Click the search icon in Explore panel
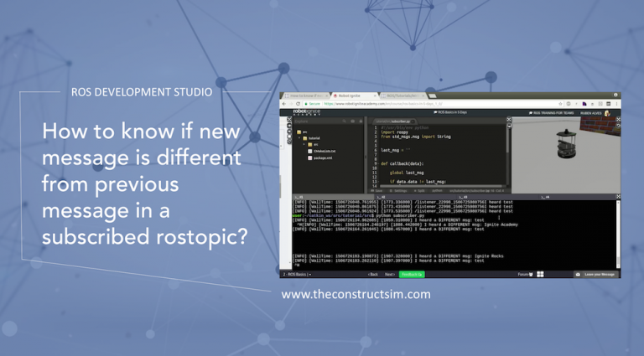This screenshot has height=356, width=644. coord(344,121)
